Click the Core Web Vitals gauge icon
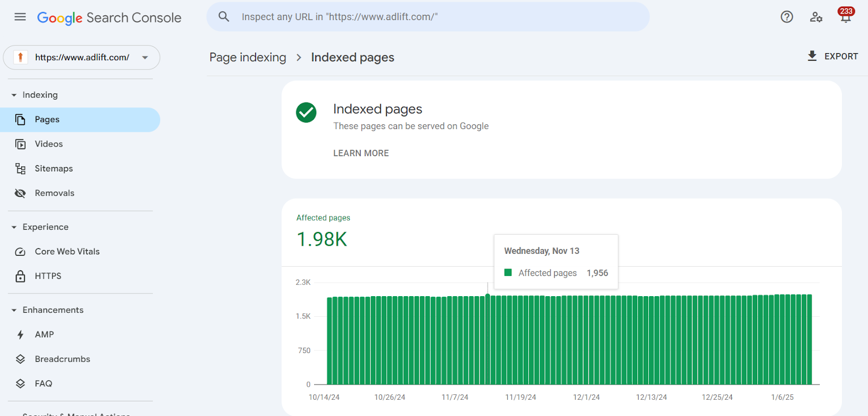868x416 pixels. 21,252
